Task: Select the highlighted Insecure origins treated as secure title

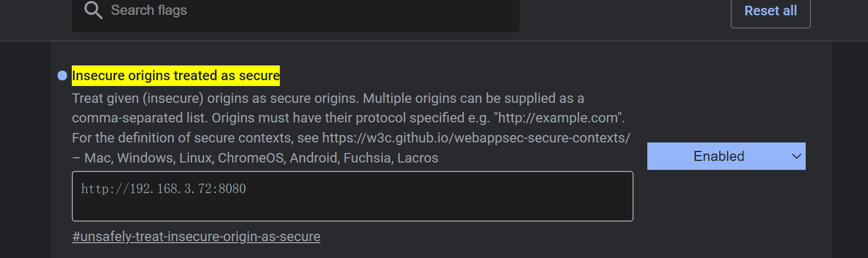Action: click(176, 75)
